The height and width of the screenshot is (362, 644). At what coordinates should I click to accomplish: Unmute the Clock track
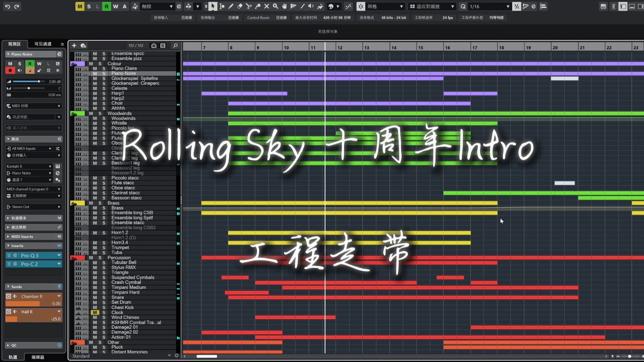95,312
